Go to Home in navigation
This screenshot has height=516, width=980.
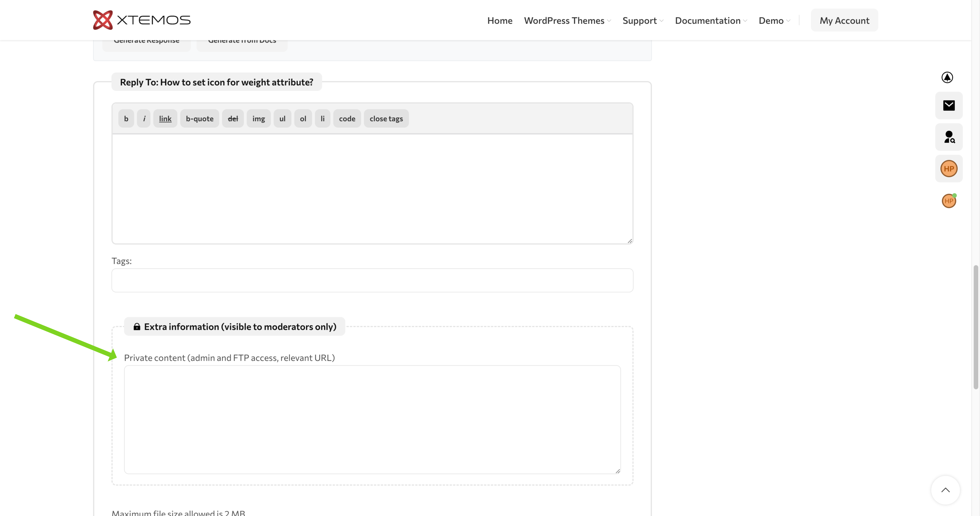(500, 20)
